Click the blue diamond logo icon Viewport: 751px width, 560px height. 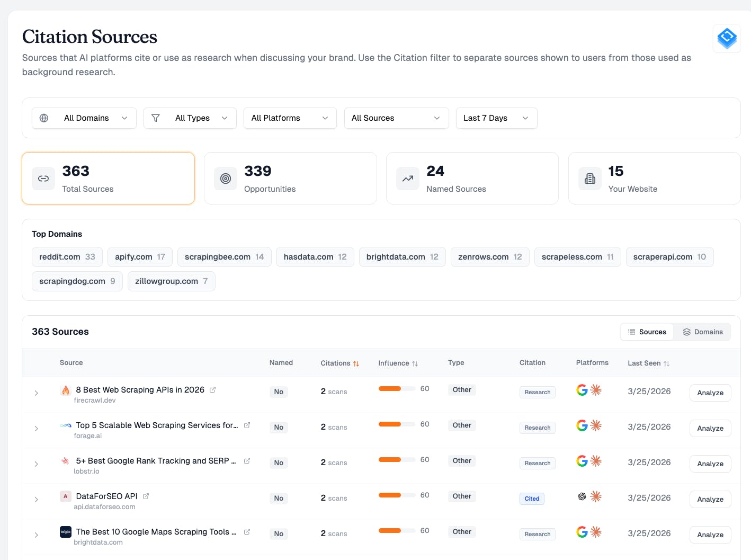[727, 38]
